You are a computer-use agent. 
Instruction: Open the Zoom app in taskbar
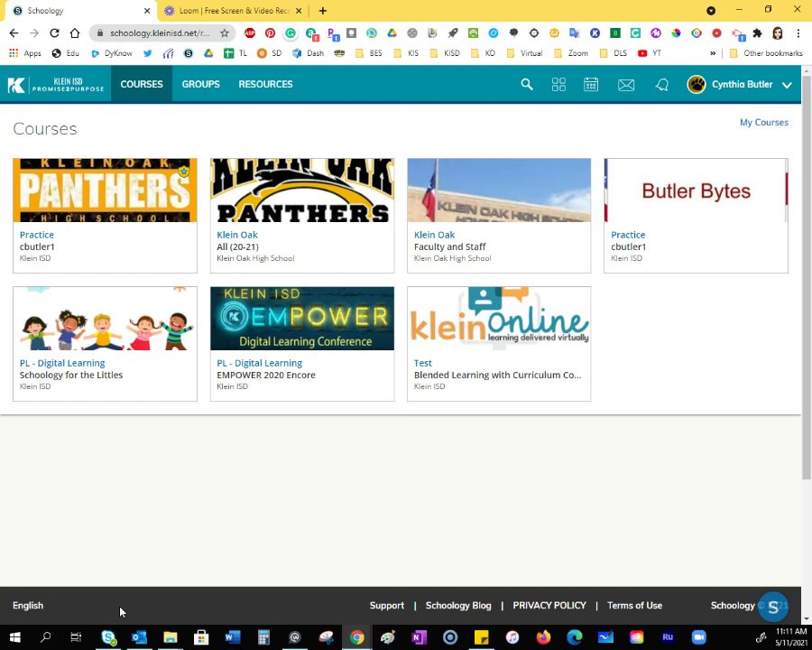pyautogui.click(x=698, y=637)
